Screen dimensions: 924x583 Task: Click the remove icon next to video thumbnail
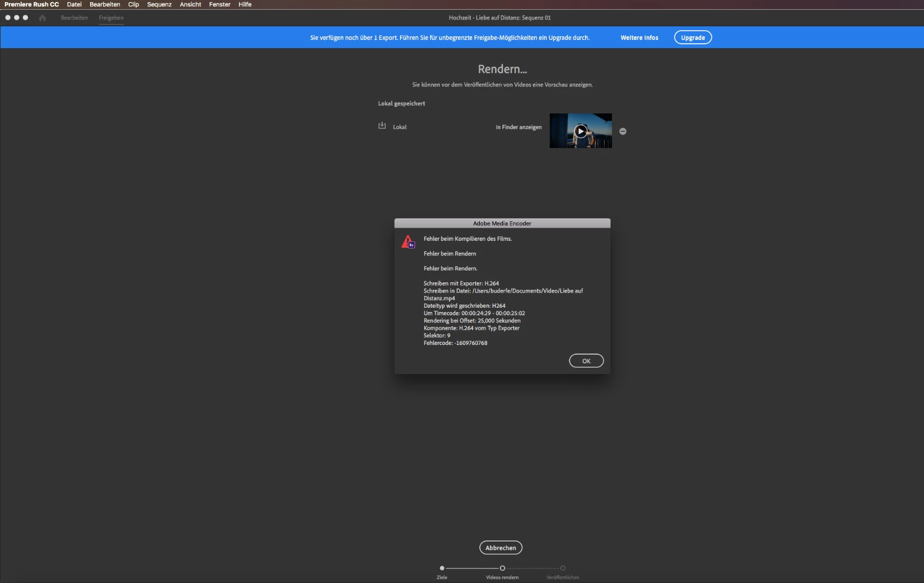click(623, 131)
